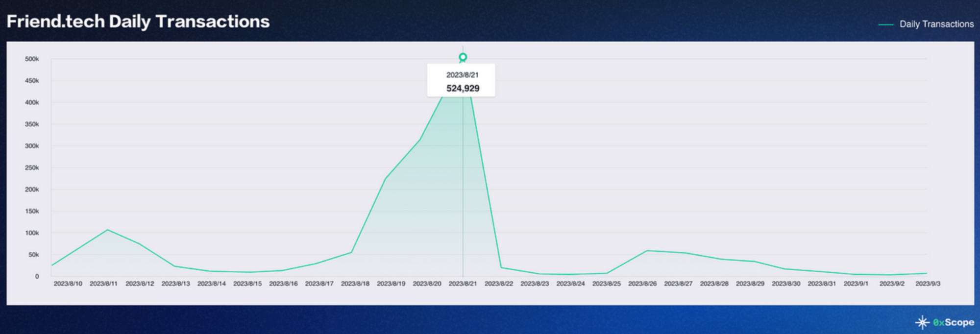
Task: Click the 300k y-axis label
Action: point(32,146)
